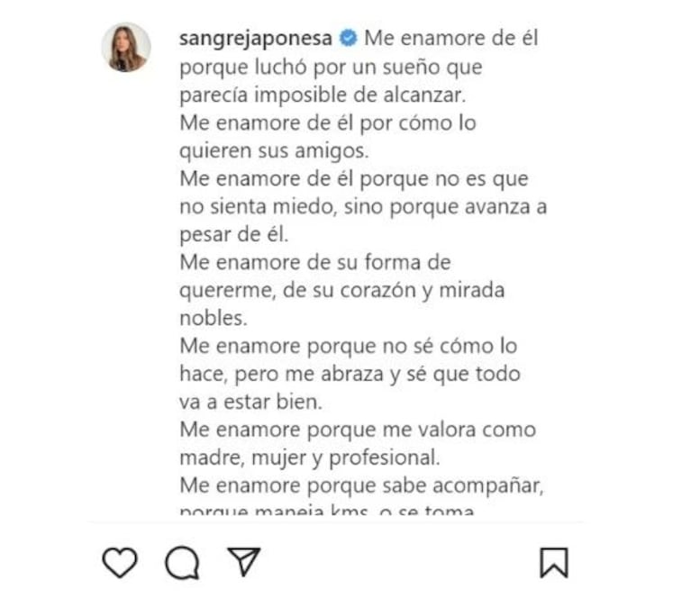
Task: Click the line 'parecía imposible de alcanzar.'
Action: click(323, 95)
